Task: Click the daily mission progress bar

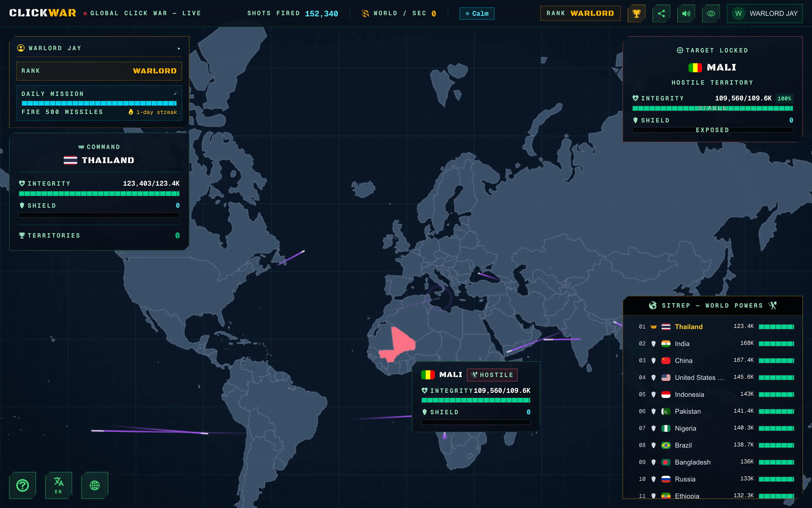Action: coord(99,103)
